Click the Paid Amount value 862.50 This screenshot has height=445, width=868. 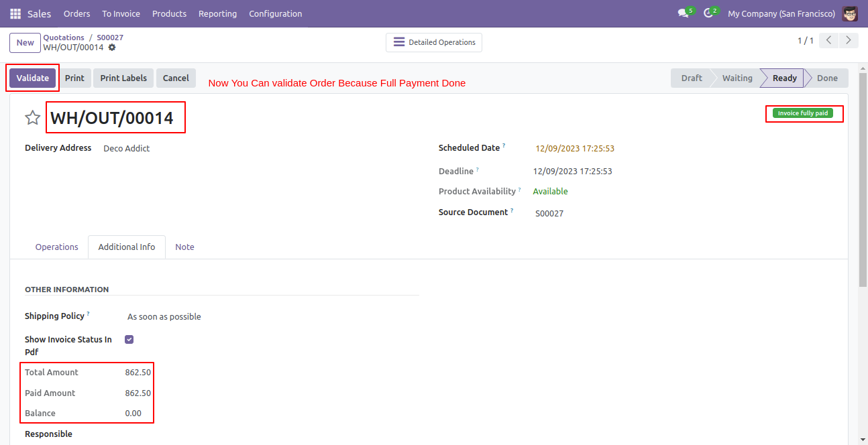[x=138, y=393]
